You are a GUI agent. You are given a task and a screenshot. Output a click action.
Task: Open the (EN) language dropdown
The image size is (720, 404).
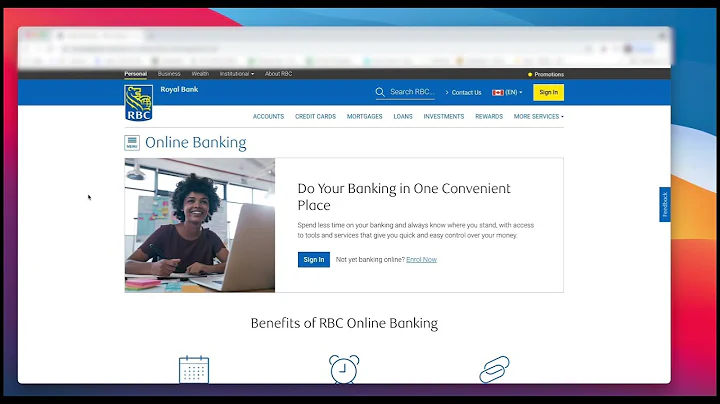pos(513,92)
